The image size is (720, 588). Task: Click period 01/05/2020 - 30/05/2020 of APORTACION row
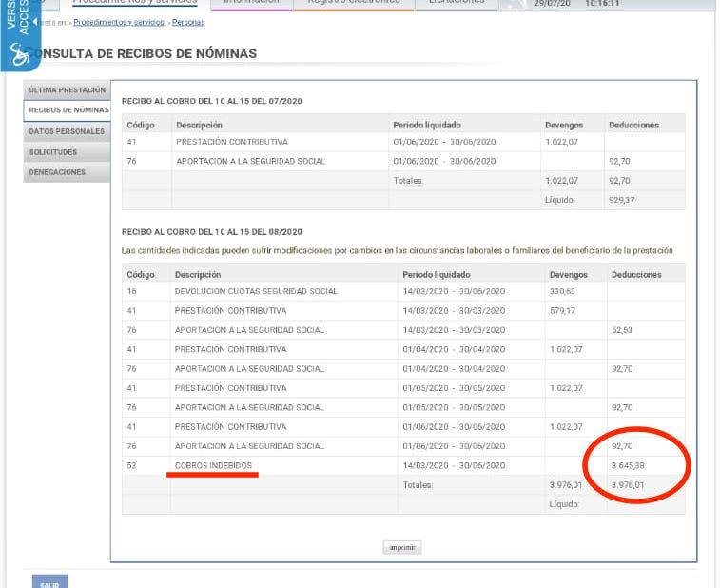point(454,407)
